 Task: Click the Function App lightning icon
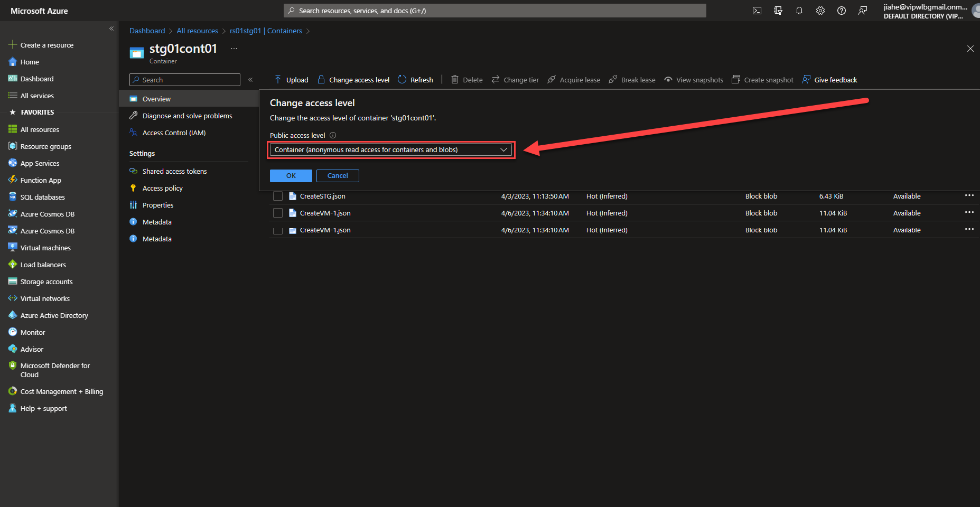pyautogui.click(x=13, y=180)
